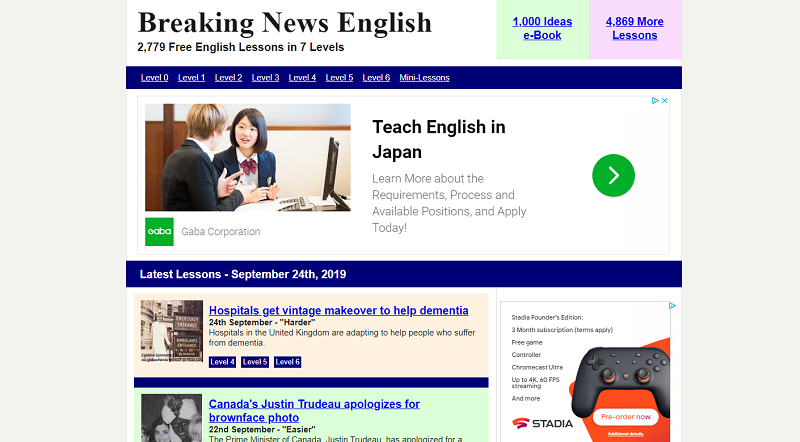Viewport: 800px width, 442px height.
Task: Click AdChoices icon on Stadia ad
Action: tap(672, 306)
